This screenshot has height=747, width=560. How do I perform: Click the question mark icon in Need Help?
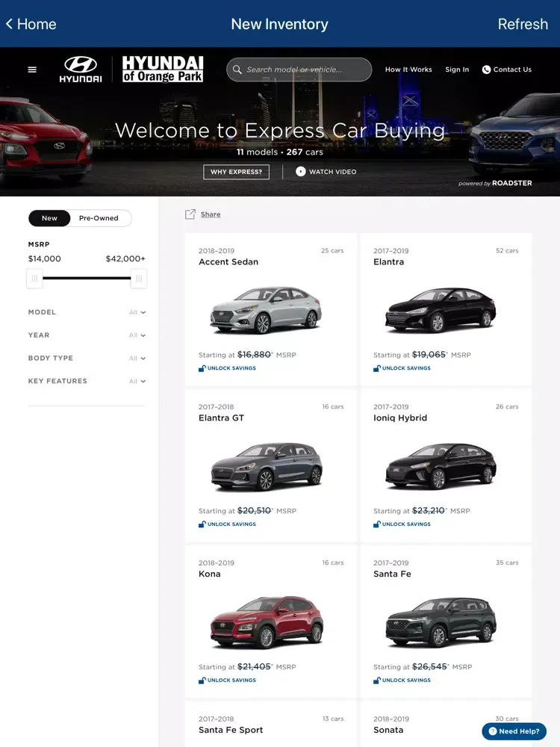coord(492,731)
